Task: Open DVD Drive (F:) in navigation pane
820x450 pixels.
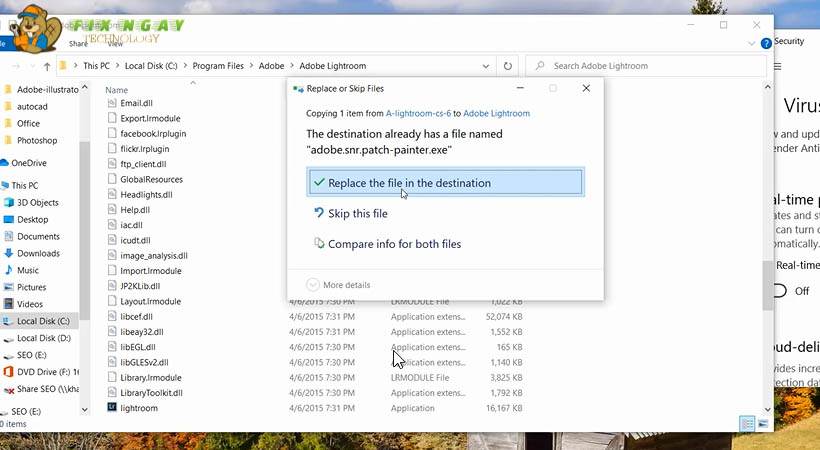Action: coord(47,372)
